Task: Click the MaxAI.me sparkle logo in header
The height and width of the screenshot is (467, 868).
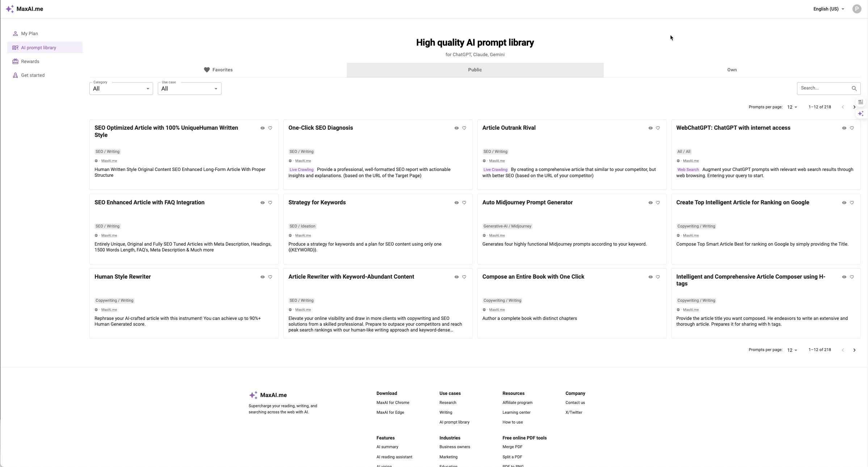Action: [x=10, y=9]
